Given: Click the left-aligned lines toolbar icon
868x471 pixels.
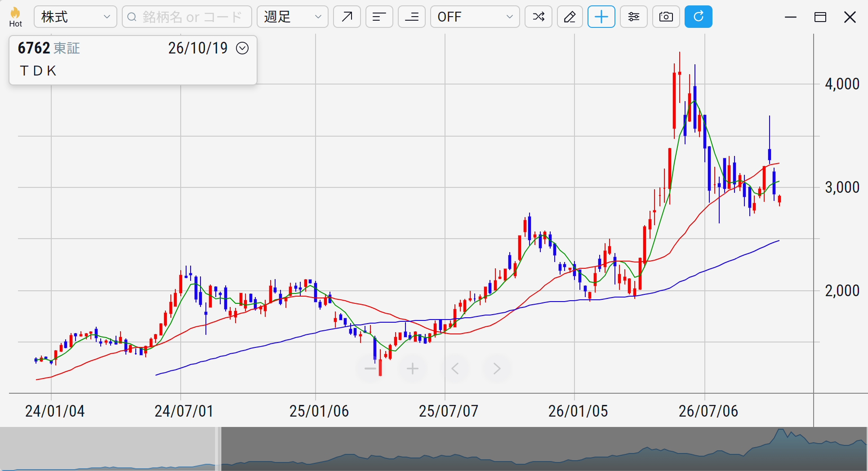Looking at the screenshot, I should pos(379,17).
